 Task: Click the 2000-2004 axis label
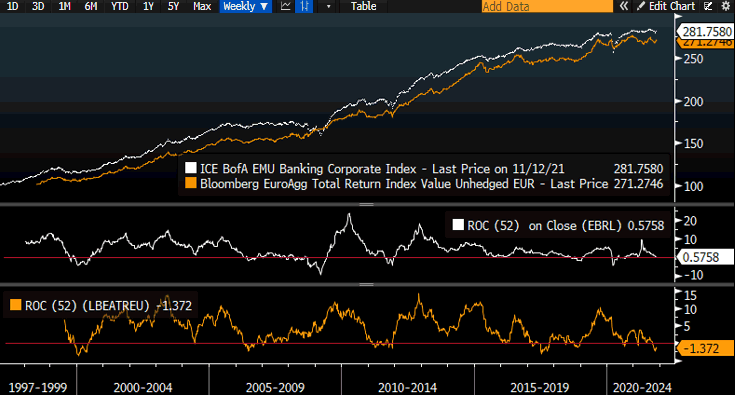143,388
